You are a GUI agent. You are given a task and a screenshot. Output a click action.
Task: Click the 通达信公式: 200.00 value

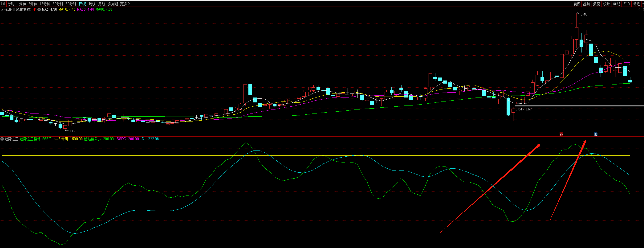[x=99, y=139]
